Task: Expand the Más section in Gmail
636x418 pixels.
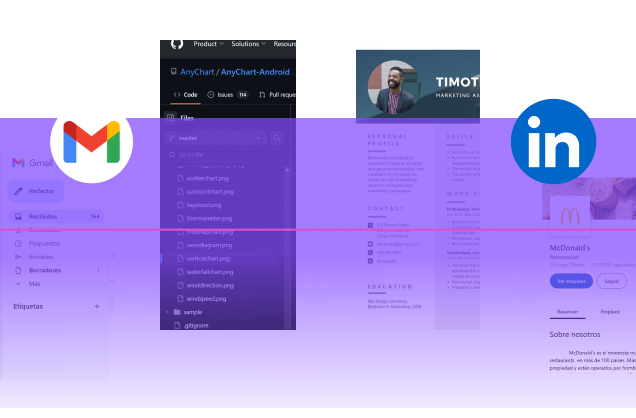Action: (x=34, y=283)
